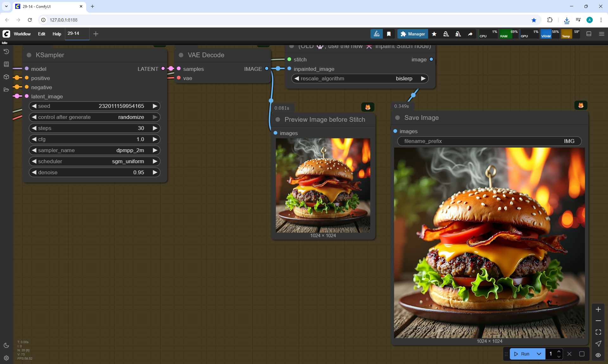Screen dimensions: 608x364
Task: Open the node library cube icon
Action: tap(6, 77)
